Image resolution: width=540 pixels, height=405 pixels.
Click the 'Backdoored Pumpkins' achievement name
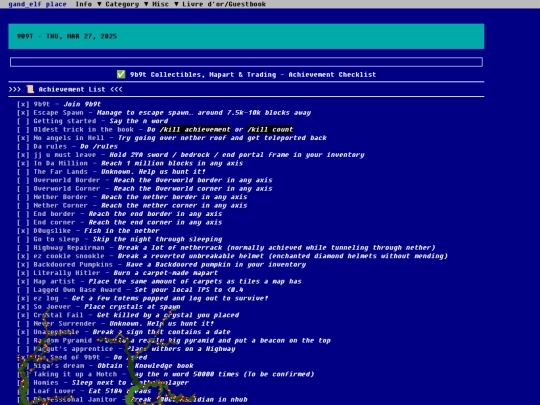tap(73, 264)
